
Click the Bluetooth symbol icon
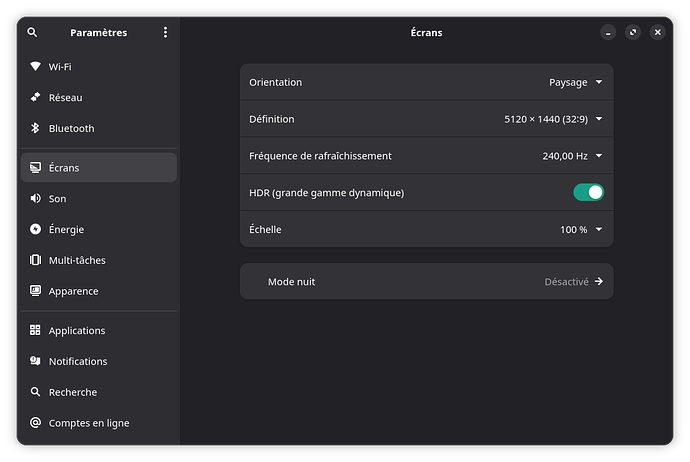[x=35, y=128]
